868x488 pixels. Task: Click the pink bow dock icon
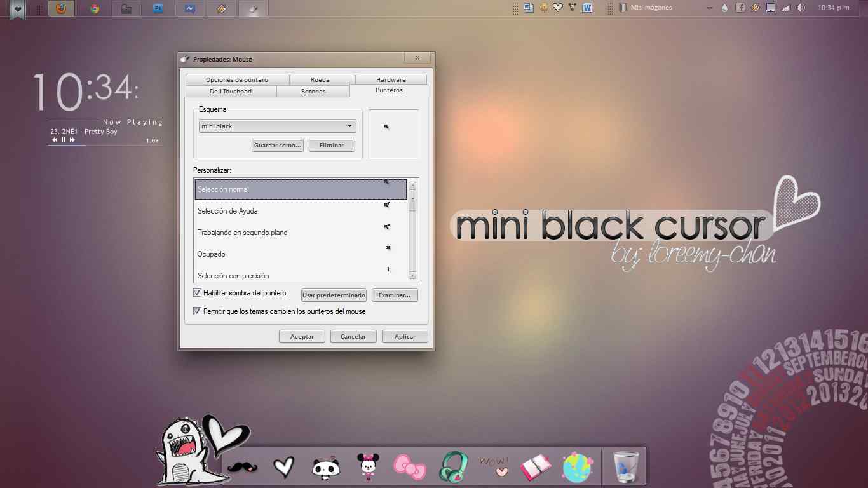[410, 468]
